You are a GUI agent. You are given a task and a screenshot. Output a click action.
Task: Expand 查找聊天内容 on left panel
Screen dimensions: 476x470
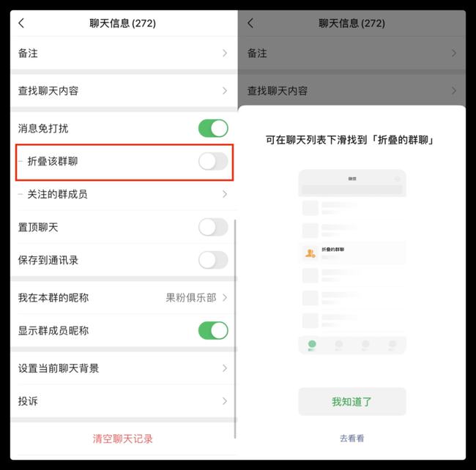tap(225, 91)
